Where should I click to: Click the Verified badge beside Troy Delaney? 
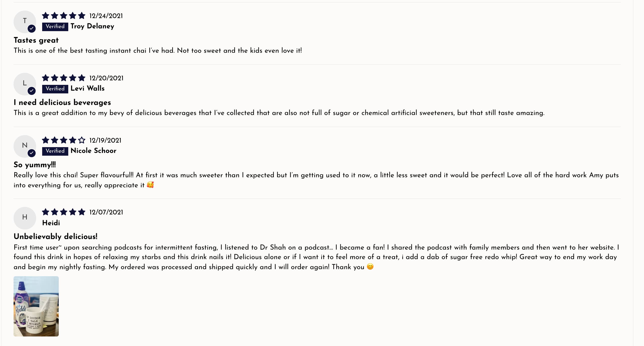(55, 27)
